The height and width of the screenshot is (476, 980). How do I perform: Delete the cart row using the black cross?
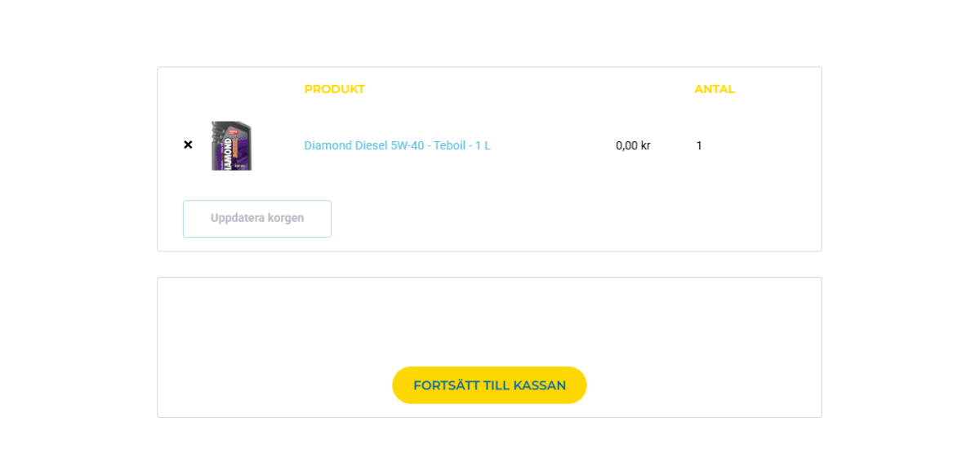point(188,145)
